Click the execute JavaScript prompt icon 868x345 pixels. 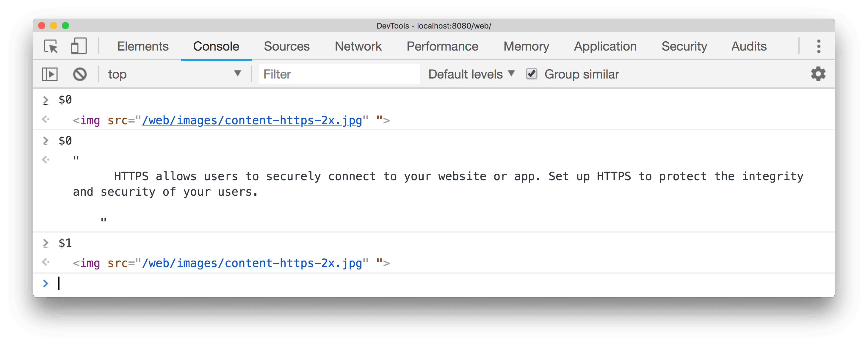click(x=50, y=74)
